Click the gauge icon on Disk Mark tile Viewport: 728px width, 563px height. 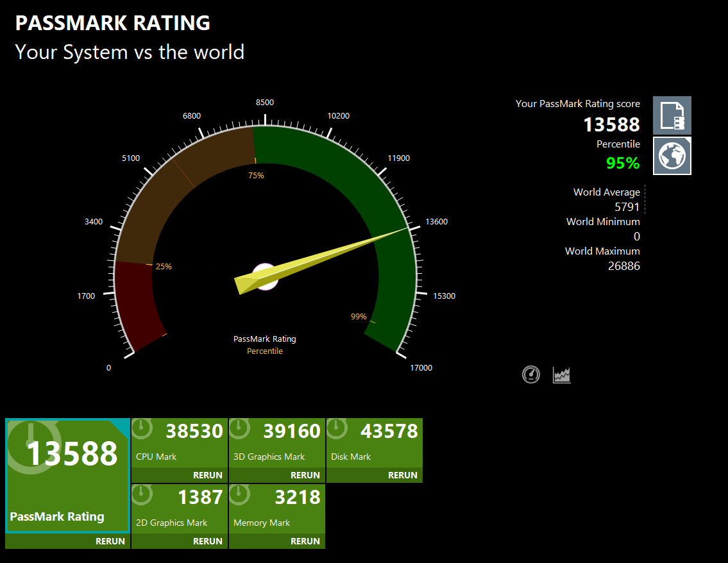point(337,428)
